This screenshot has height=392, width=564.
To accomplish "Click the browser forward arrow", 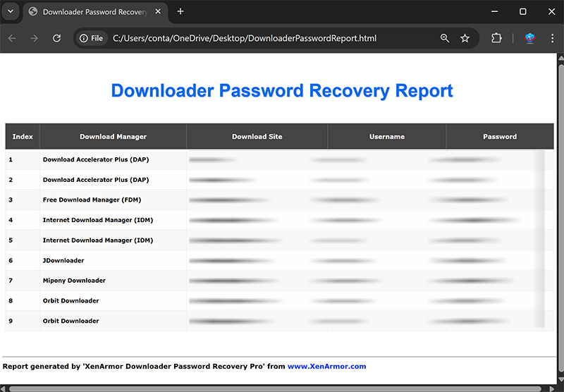I will (34, 38).
